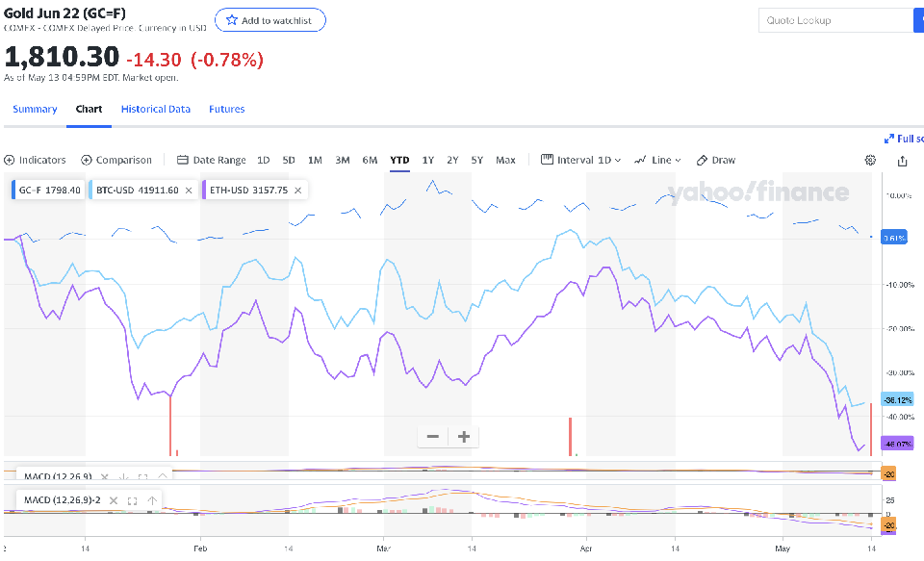The height and width of the screenshot is (561, 924).
Task: Zoom out the chart with minus
Action: click(x=433, y=437)
